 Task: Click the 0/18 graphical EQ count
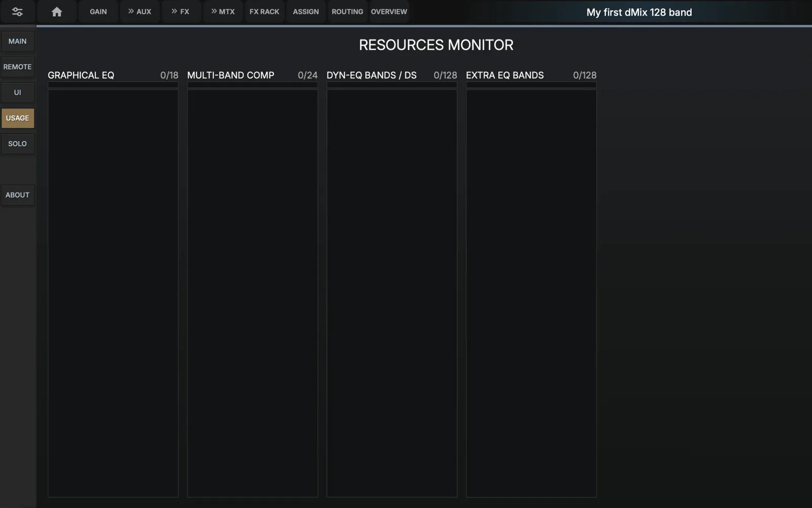click(x=170, y=75)
